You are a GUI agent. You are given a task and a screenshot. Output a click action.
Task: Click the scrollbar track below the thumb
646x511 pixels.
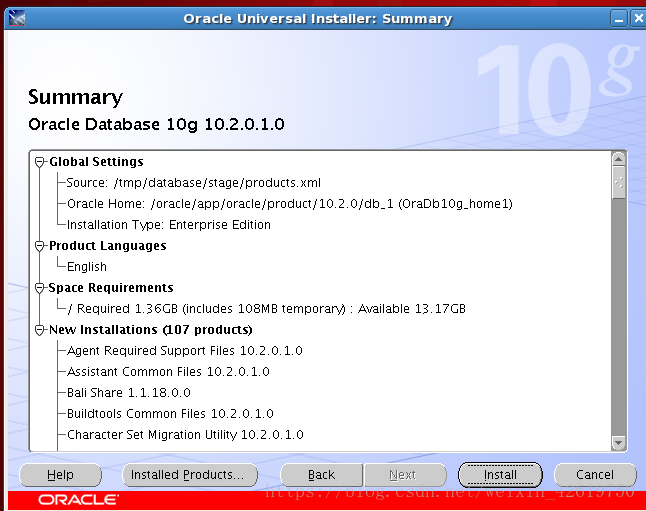[618, 317]
